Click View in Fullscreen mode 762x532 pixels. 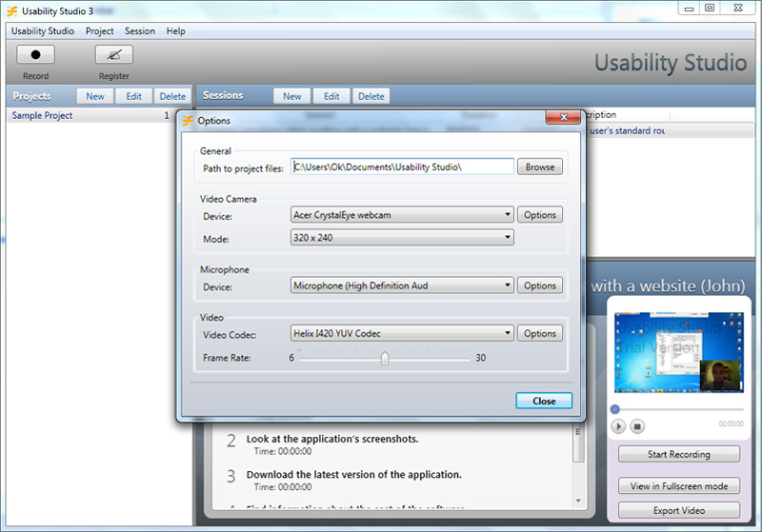(679, 486)
